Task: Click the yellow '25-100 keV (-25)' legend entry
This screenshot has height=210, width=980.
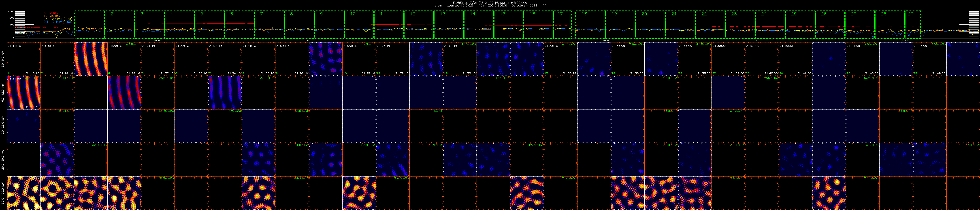Action: (x=58, y=19)
